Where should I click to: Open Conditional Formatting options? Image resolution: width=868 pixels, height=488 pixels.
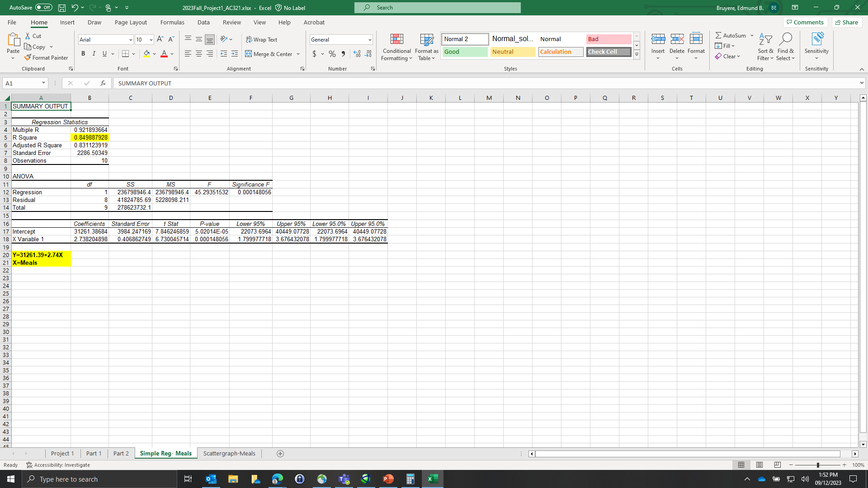point(396,47)
